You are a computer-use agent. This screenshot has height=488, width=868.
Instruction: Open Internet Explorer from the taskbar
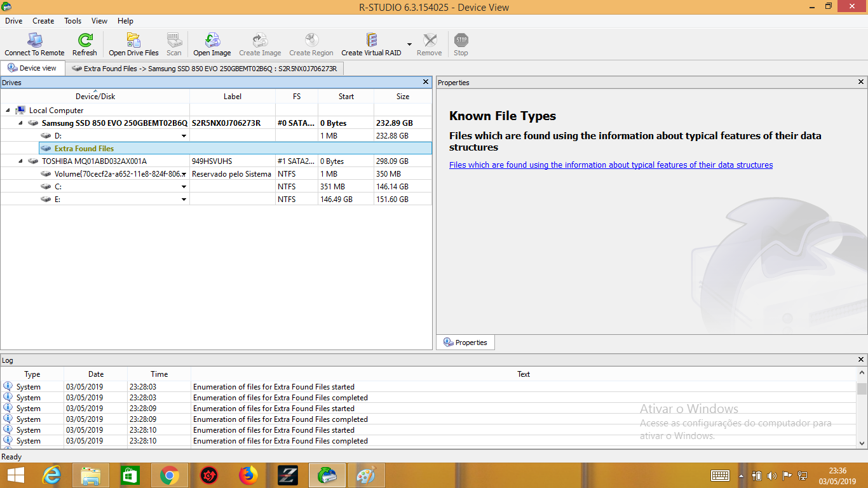click(x=52, y=475)
